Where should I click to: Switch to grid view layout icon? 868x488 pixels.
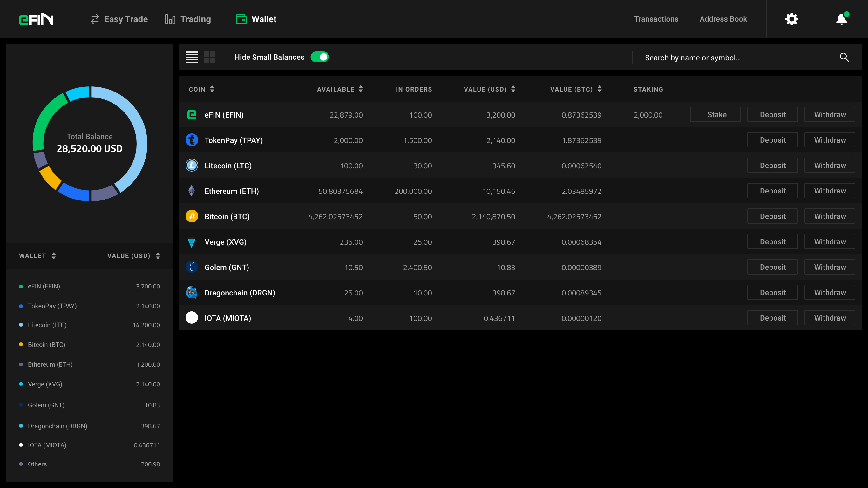(x=210, y=57)
